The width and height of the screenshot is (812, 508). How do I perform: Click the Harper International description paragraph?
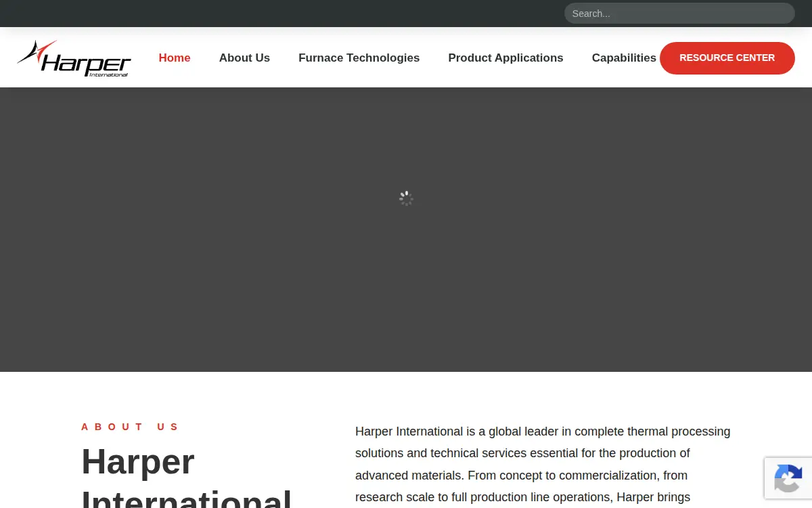543,465
